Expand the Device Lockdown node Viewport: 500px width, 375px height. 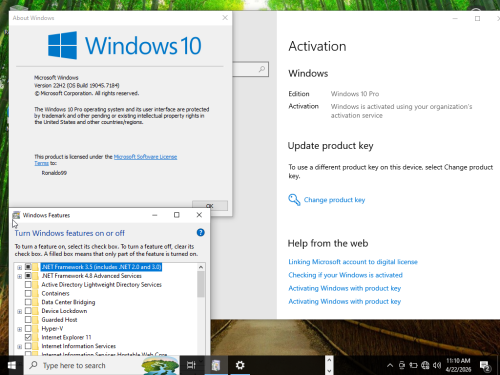coord(19,311)
